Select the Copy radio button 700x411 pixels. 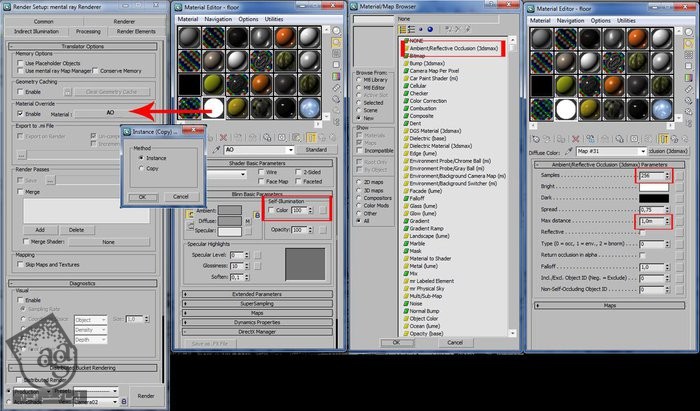point(139,168)
